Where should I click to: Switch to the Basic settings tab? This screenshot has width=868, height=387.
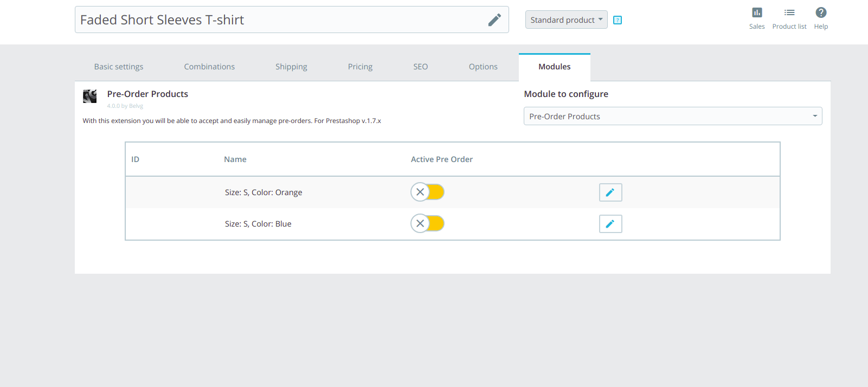pyautogui.click(x=119, y=67)
